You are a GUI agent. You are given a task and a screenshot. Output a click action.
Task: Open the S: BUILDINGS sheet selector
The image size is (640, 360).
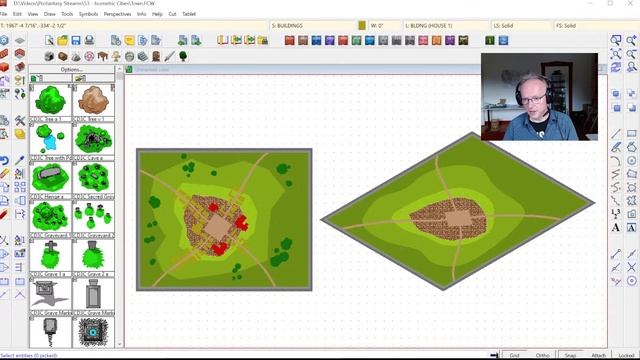(313, 25)
